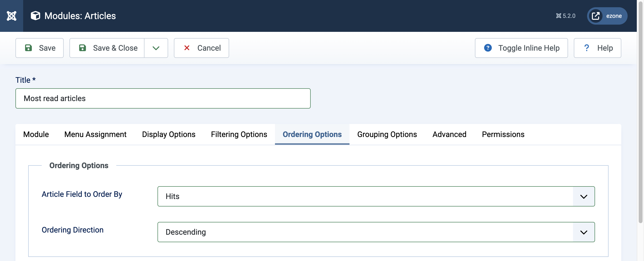644x261 pixels.
Task: Open the Permissions tab
Action: 503,134
